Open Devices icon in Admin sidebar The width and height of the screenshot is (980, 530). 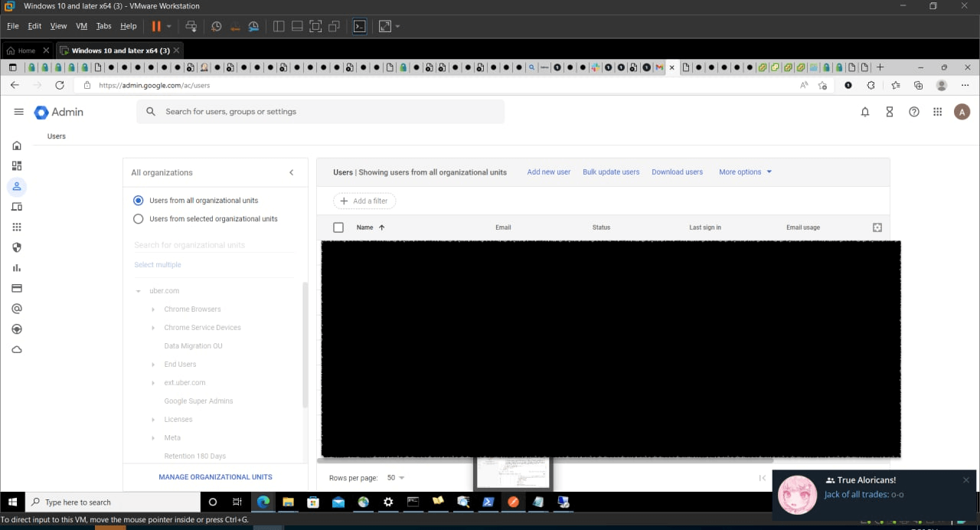[17, 207]
